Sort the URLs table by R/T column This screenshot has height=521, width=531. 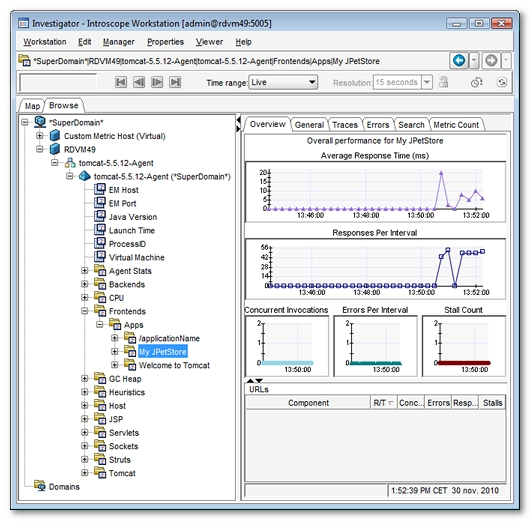[x=383, y=402]
